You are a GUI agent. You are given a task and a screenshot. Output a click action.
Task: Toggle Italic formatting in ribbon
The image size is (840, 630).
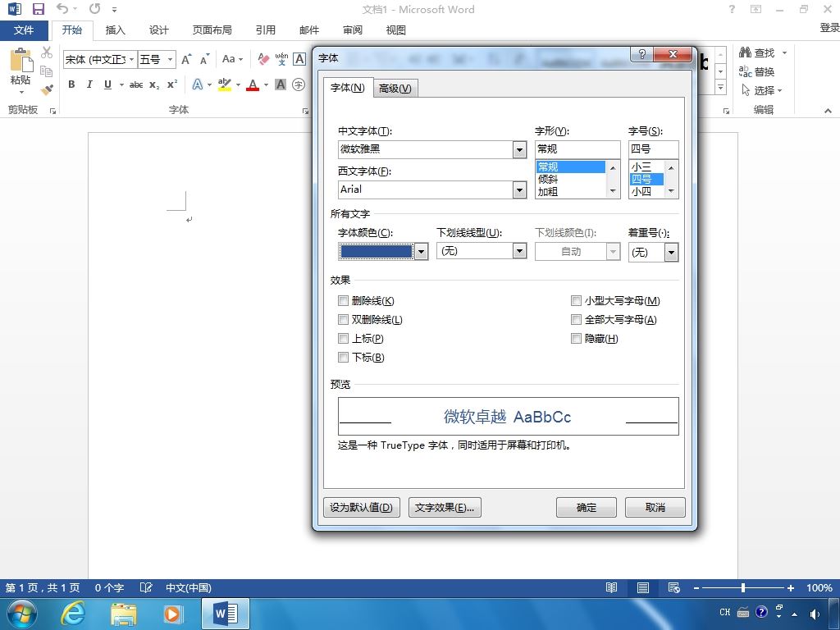tap(89, 84)
